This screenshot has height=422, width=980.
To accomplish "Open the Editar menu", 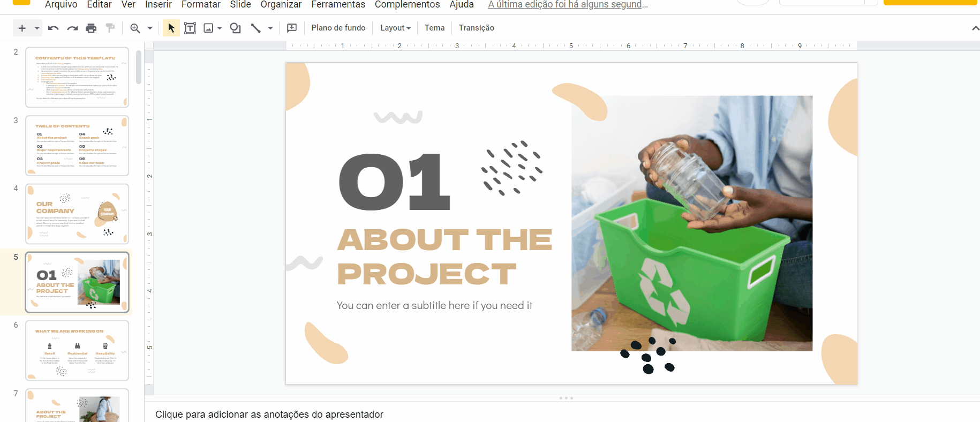I will tap(99, 5).
